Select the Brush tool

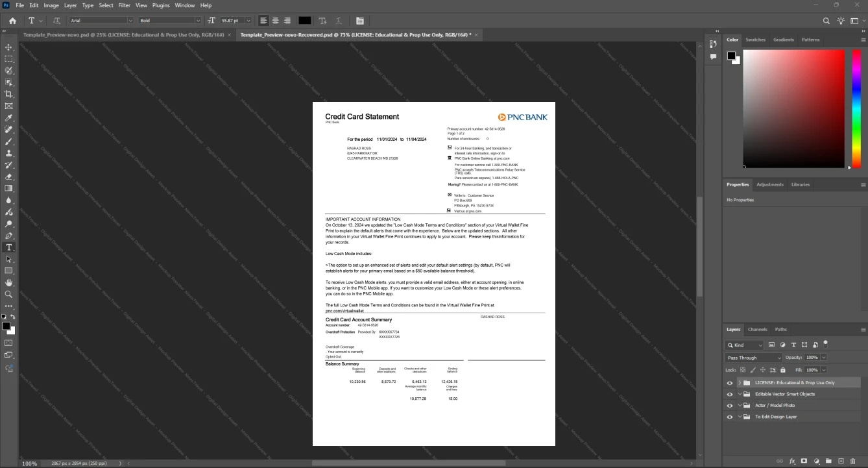coord(9,142)
